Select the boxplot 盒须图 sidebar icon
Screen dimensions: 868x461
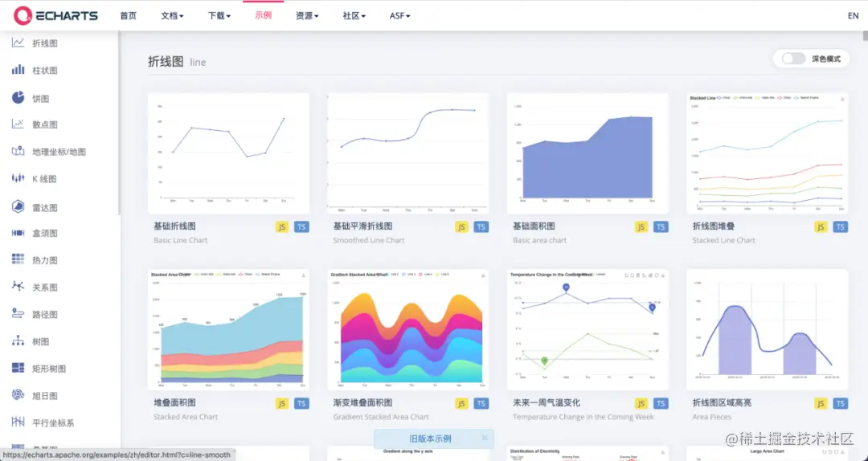(x=18, y=233)
